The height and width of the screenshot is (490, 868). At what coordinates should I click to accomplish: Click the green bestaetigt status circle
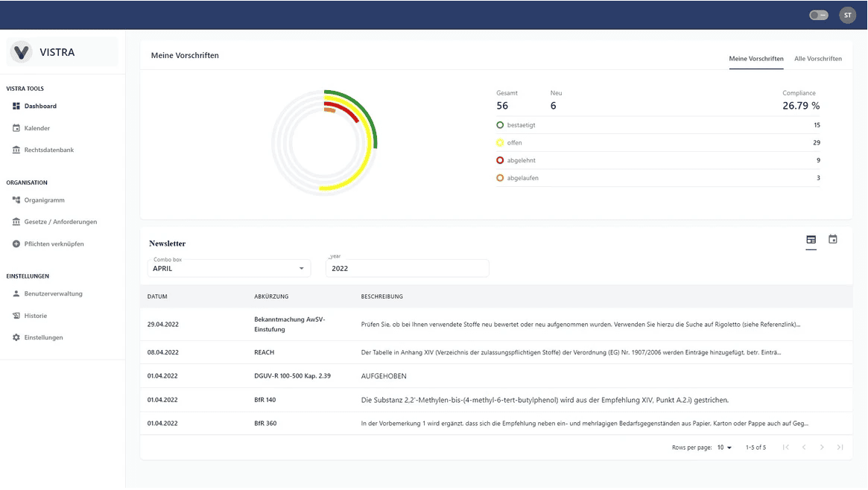coord(500,125)
